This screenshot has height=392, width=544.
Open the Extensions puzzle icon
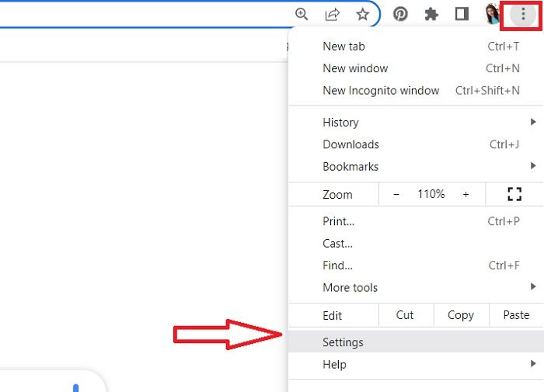(x=431, y=14)
